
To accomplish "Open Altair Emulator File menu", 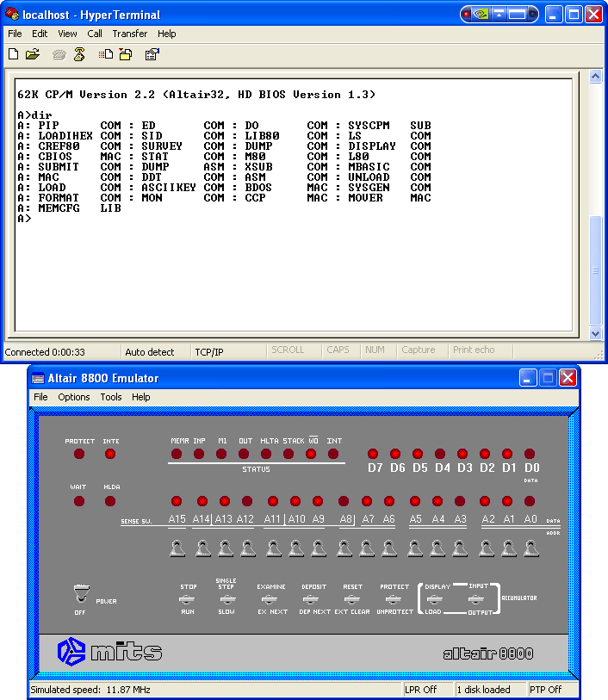I will pos(40,397).
